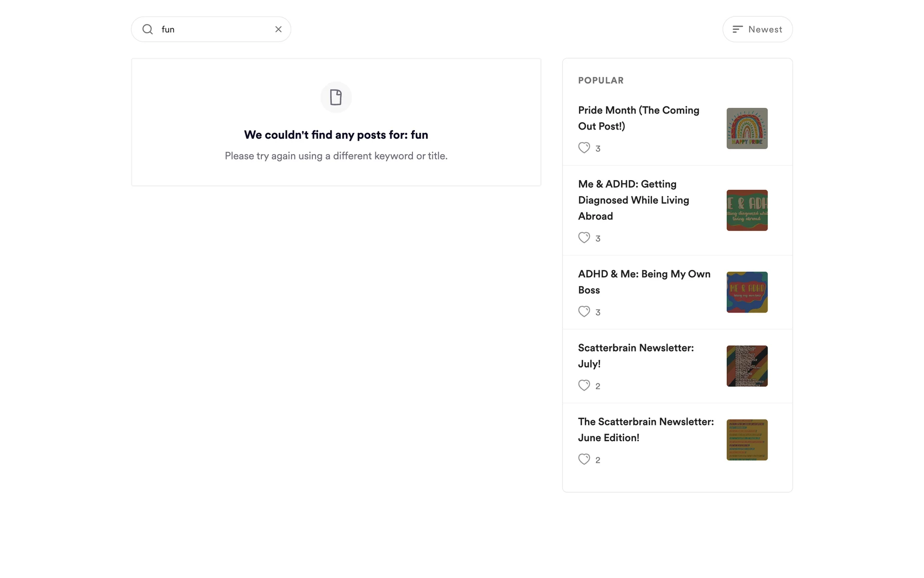
Task: Click heart icon on Scatterbrain Newsletter July
Action: pos(584,385)
